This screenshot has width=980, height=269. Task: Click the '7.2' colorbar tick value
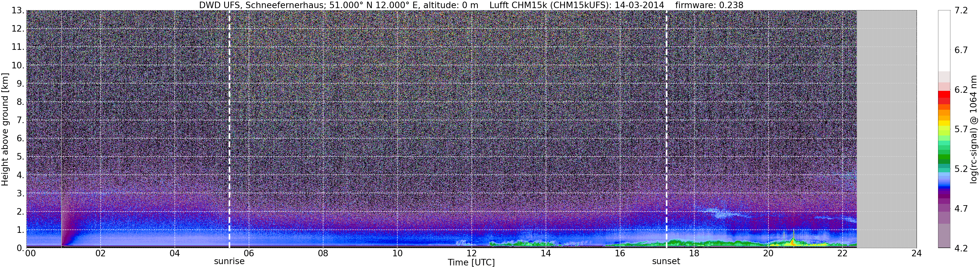tap(961, 11)
